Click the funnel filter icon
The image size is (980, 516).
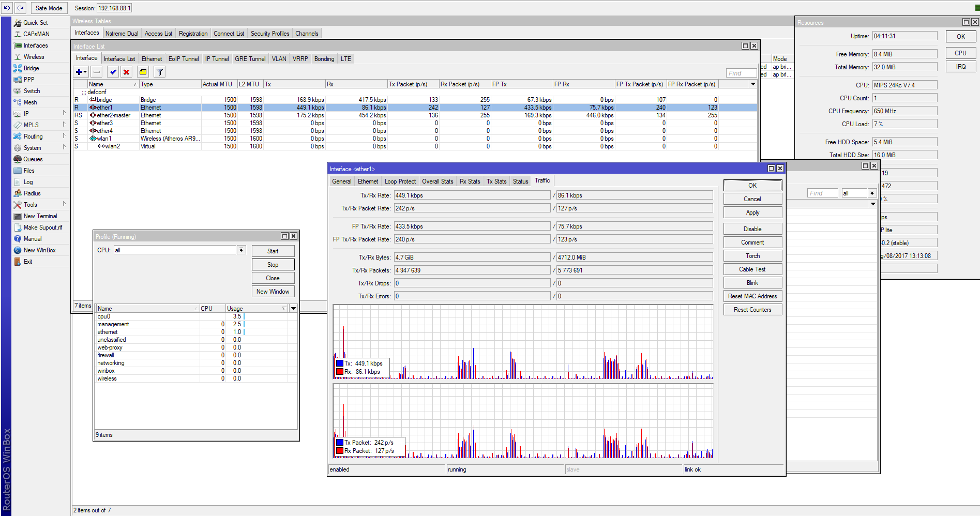tap(160, 72)
